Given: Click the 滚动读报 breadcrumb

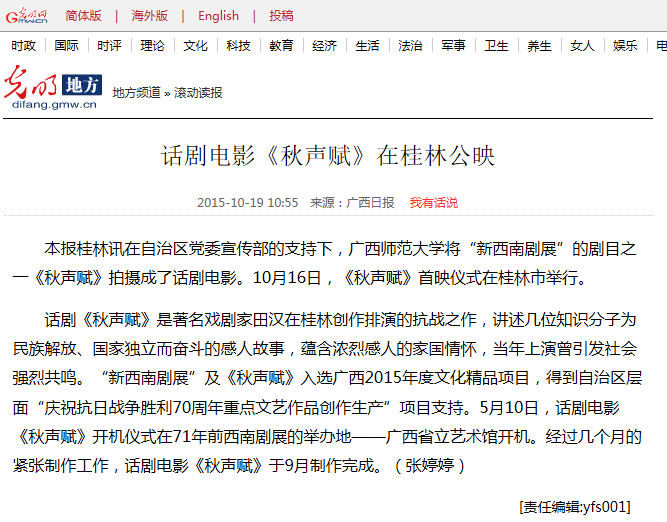Looking at the screenshot, I should [x=198, y=92].
